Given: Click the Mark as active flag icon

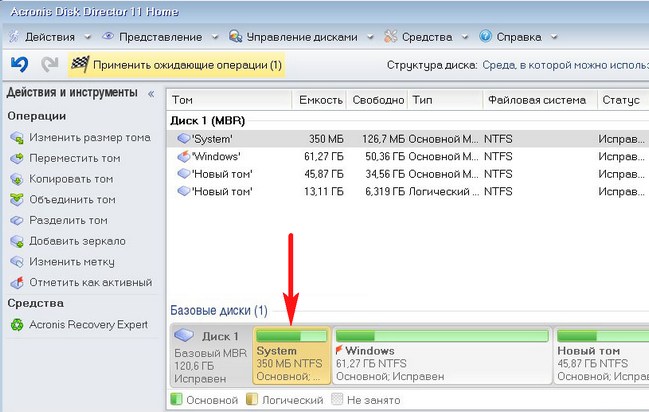Looking at the screenshot, I should pos(17,283).
